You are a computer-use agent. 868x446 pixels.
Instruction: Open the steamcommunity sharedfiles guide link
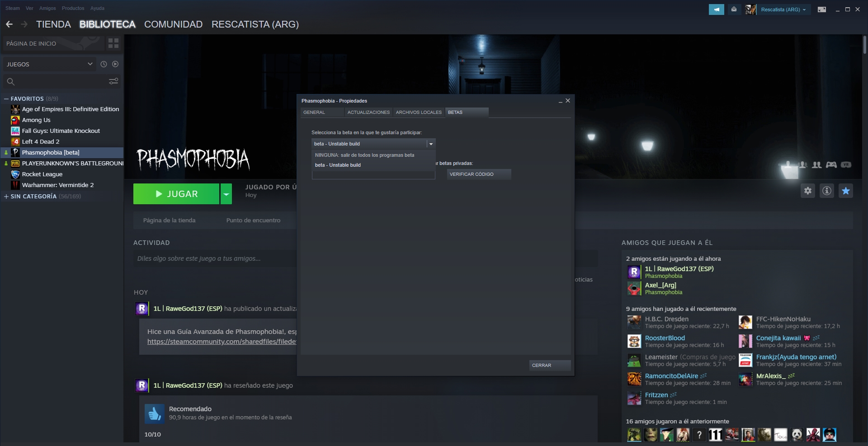click(x=222, y=342)
